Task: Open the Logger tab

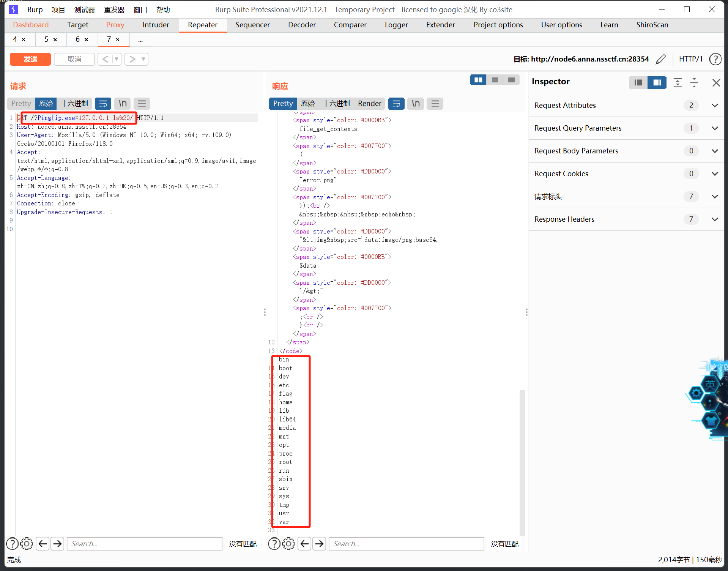Action: (x=396, y=25)
